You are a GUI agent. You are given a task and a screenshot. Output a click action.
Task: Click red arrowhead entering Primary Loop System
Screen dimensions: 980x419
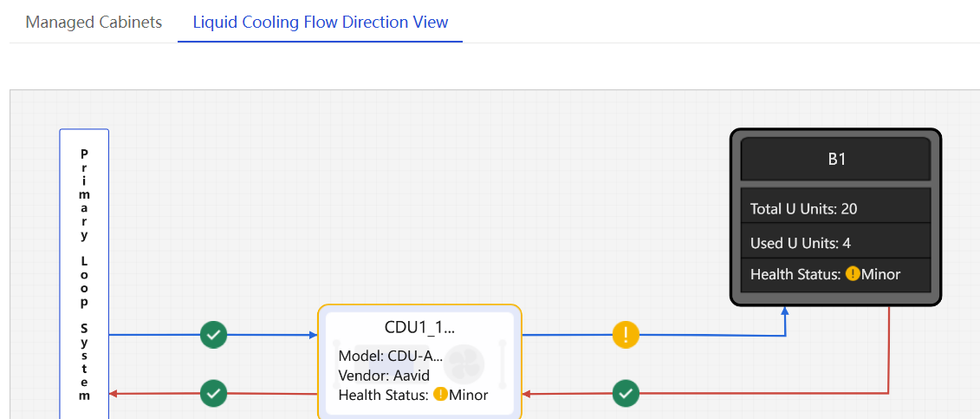click(x=114, y=393)
